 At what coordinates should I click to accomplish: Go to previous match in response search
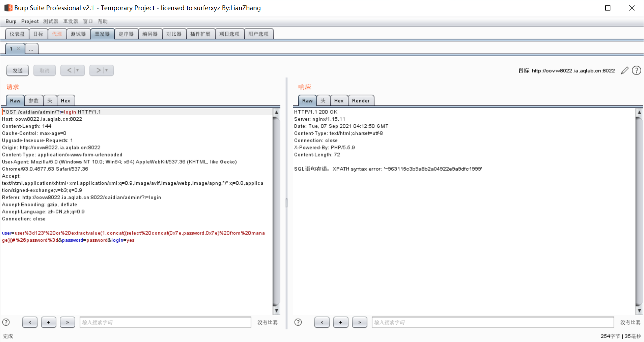click(x=322, y=322)
